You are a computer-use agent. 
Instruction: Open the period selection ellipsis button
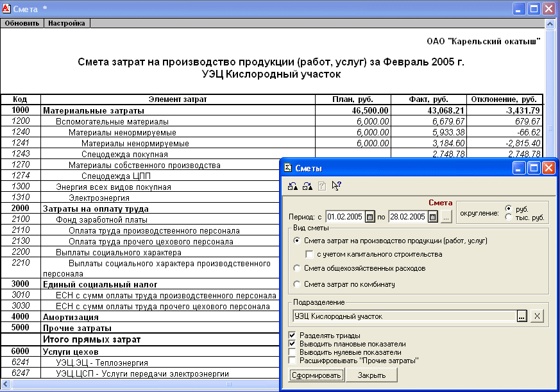click(446, 217)
